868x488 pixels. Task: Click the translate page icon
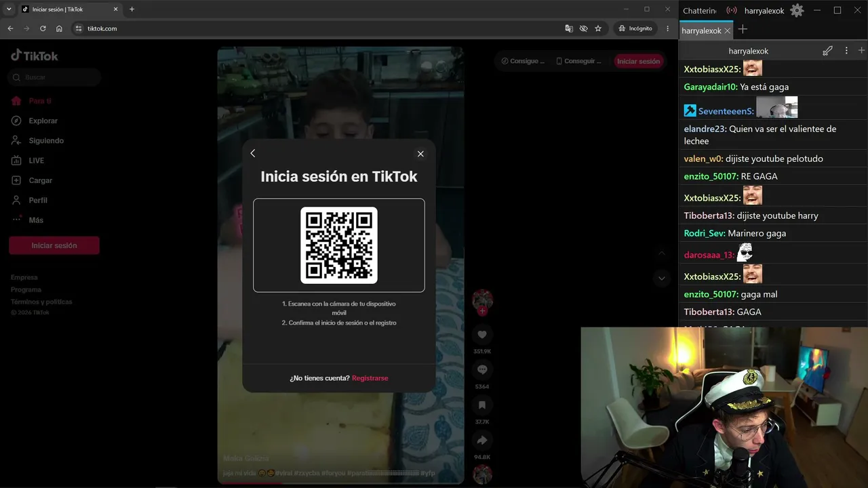569,28
